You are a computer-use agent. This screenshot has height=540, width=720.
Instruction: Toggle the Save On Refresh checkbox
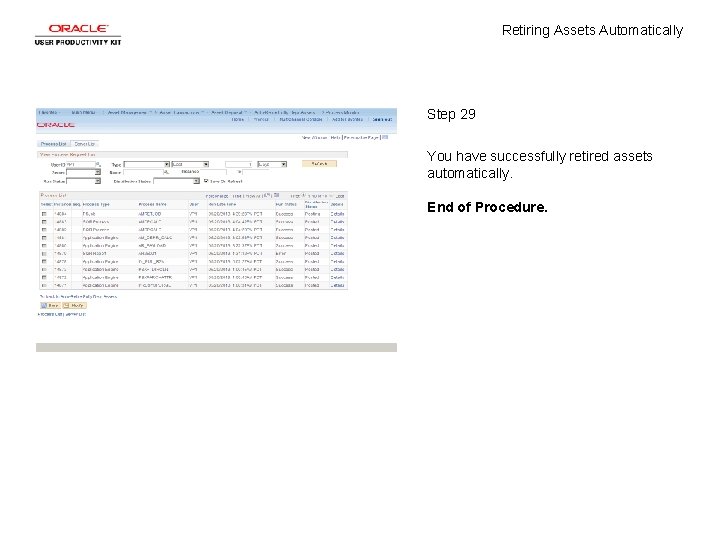point(206,181)
